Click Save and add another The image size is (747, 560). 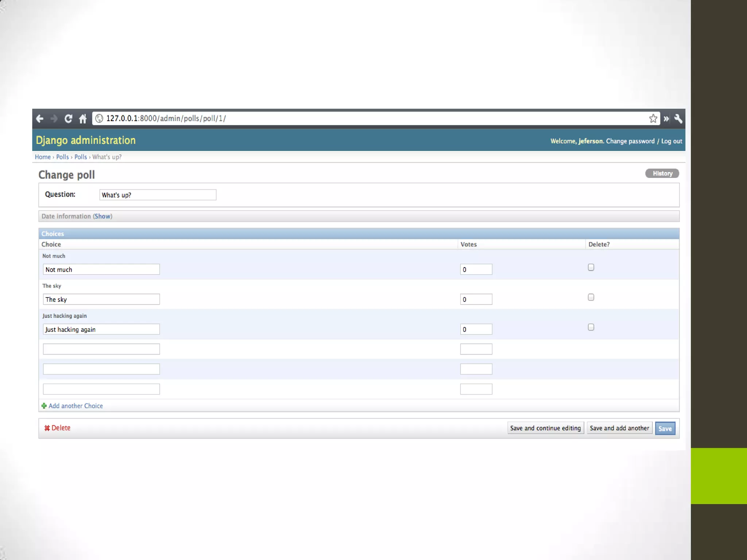619,428
